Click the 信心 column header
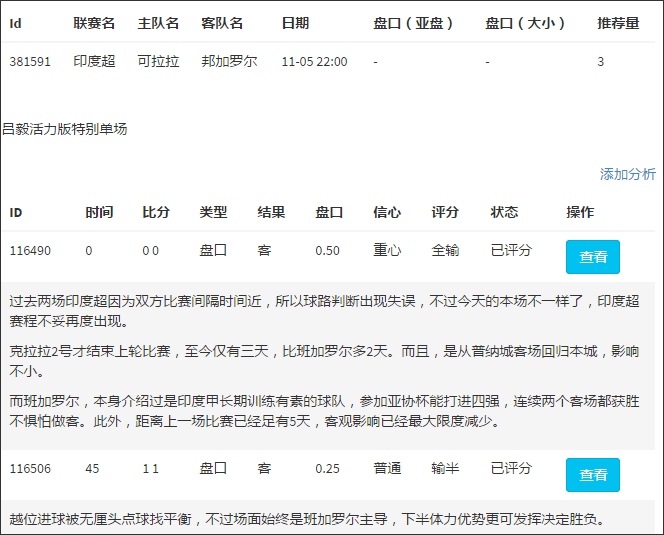 pyautogui.click(x=387, y=212)
